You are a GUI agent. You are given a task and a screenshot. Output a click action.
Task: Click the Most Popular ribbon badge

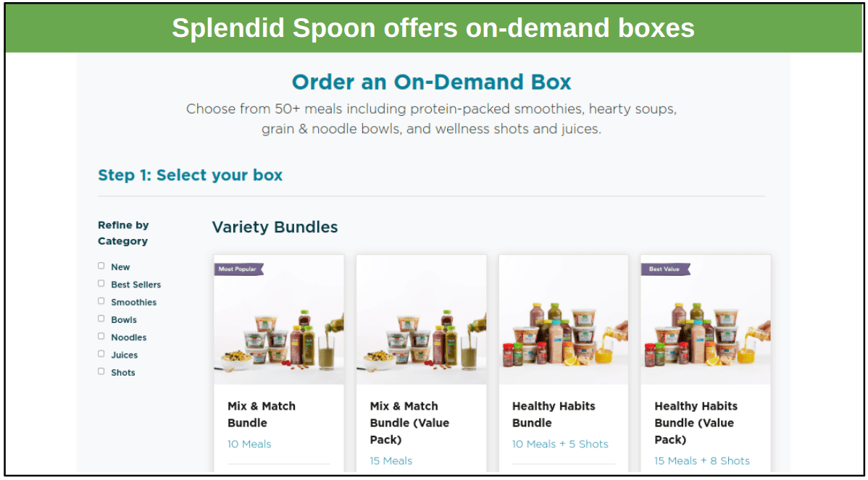point(238,269)
